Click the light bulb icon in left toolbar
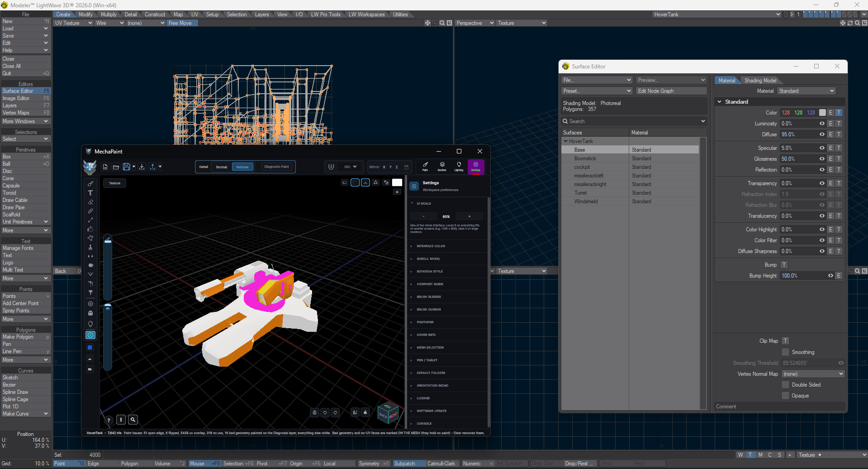868x469 pixels. coord(90,324)
